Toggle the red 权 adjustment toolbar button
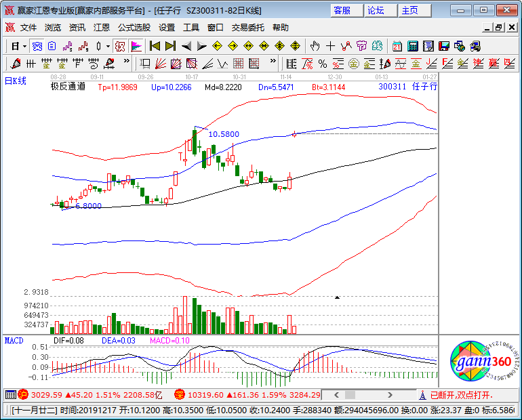The width and height of the screenshot is (522, 420). [x=120, y=46]
